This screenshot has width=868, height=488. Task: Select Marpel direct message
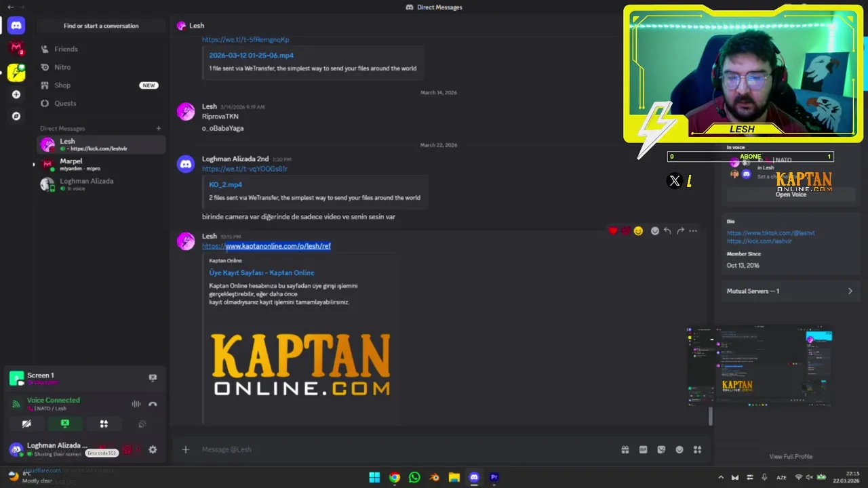pos(101,164)
